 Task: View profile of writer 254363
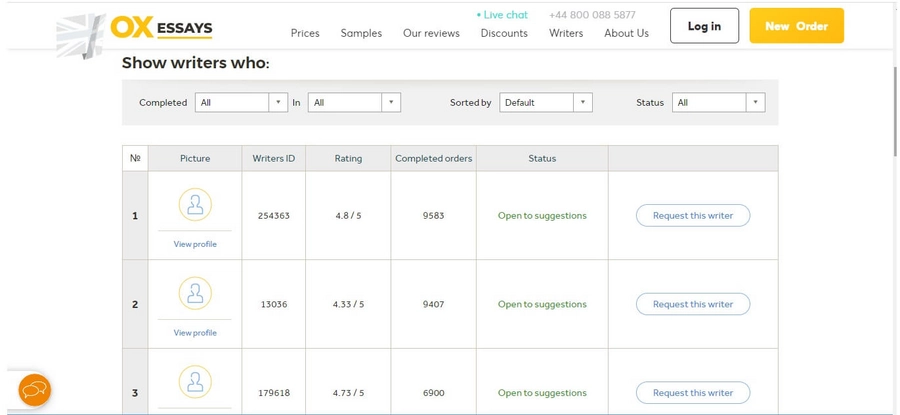click(x=195, y=244)
